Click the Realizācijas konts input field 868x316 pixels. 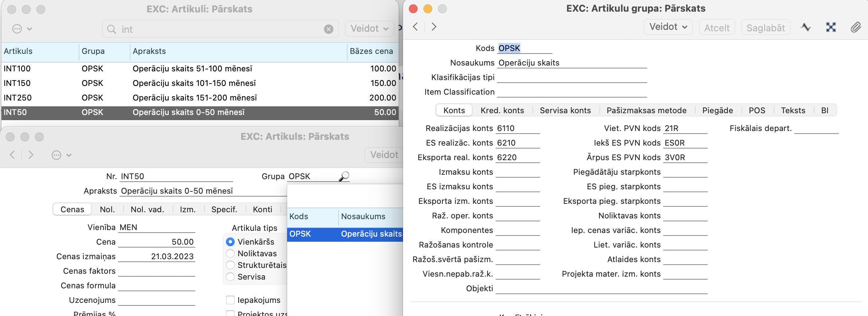tap(517, 129)
